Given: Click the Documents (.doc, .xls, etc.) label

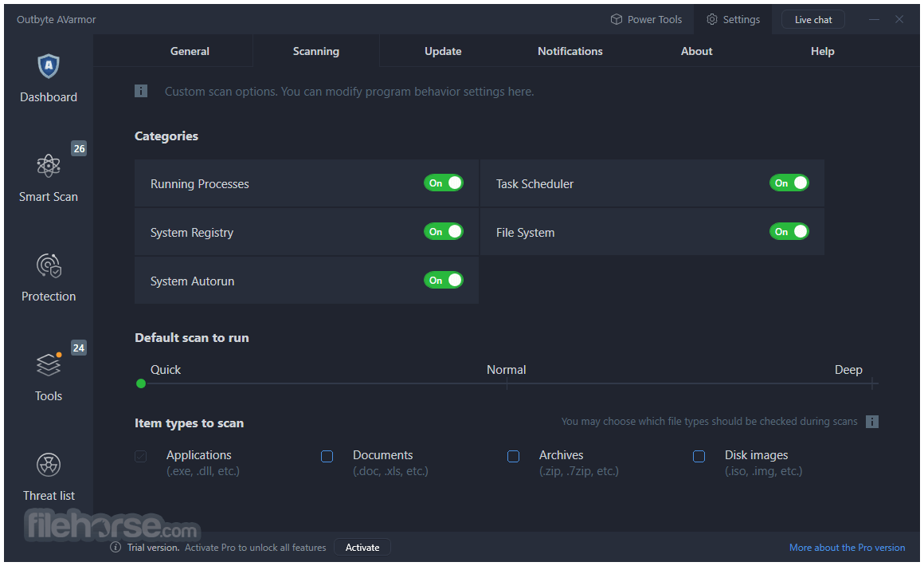Looking at the screenshot, I should click(x=390, y=463).
